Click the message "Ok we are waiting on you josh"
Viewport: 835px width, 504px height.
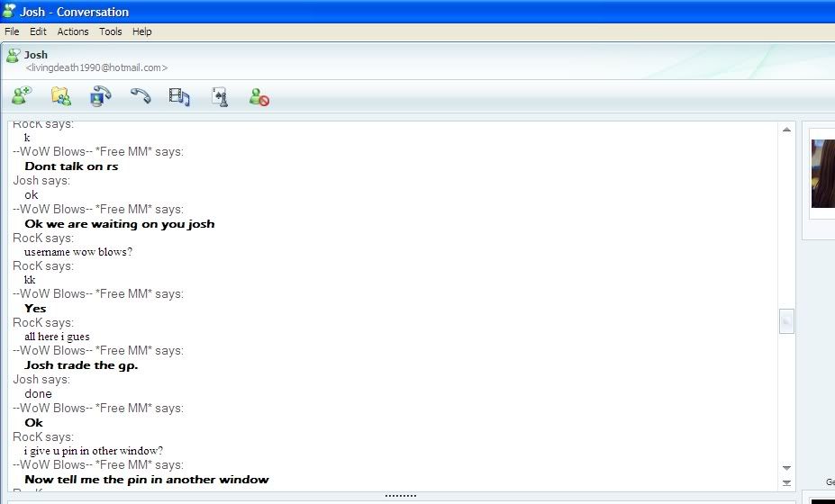coord(120,223)
